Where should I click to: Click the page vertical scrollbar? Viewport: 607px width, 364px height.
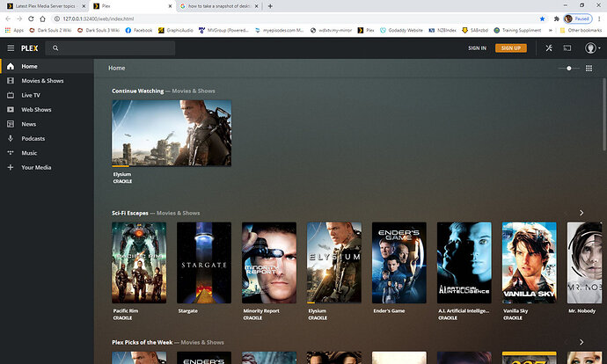click(x=604, y=114)
